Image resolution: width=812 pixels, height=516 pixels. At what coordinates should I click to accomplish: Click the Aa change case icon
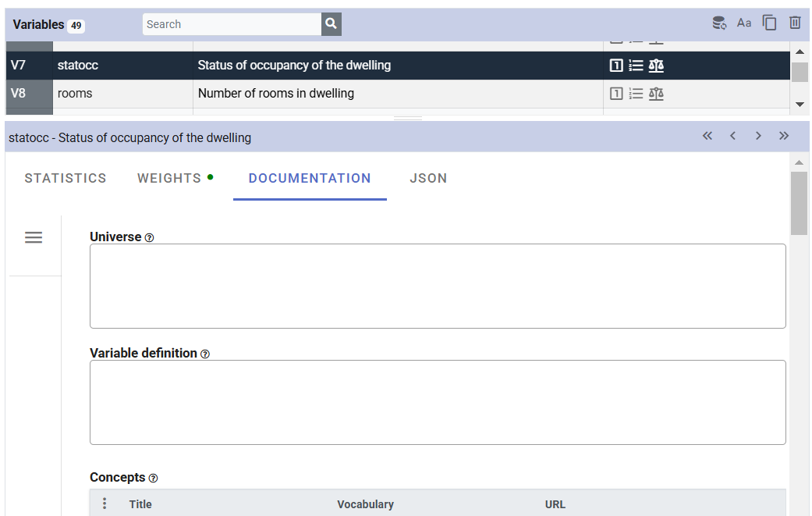(x=744, y=23)
